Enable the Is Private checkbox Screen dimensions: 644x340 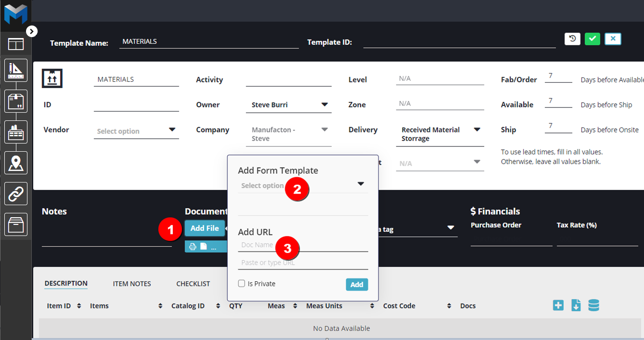pyautogui.click(x=242, y=284)
